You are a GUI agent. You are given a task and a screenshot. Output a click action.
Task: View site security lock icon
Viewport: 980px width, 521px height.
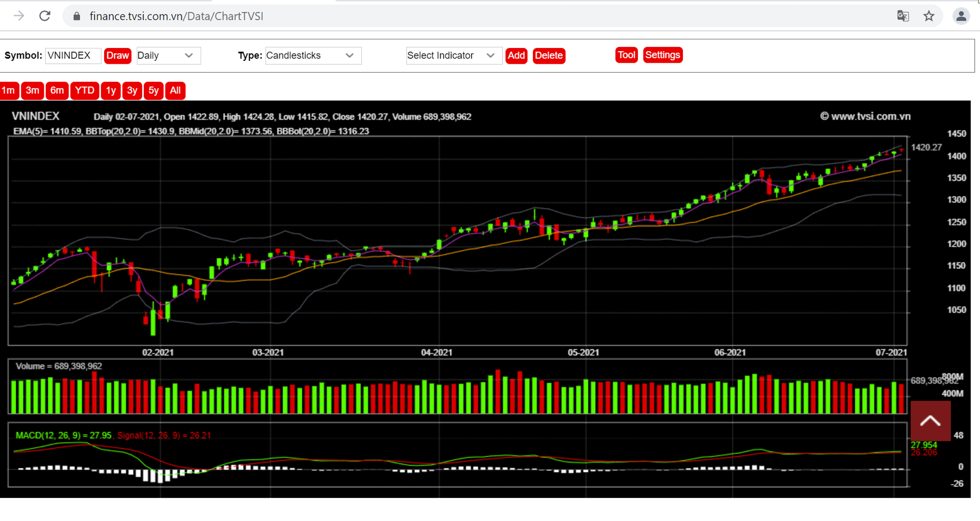(x=77, y=16)
